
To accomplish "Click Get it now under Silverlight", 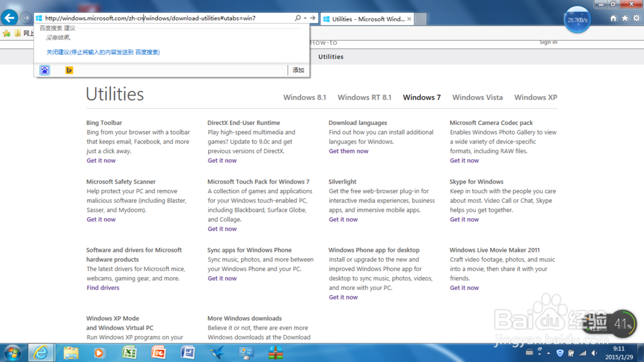I will [x=343, y=220].
